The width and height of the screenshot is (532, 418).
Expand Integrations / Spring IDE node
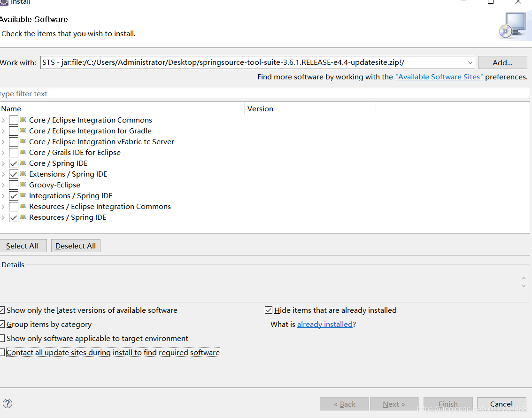(x=3, y=196)
